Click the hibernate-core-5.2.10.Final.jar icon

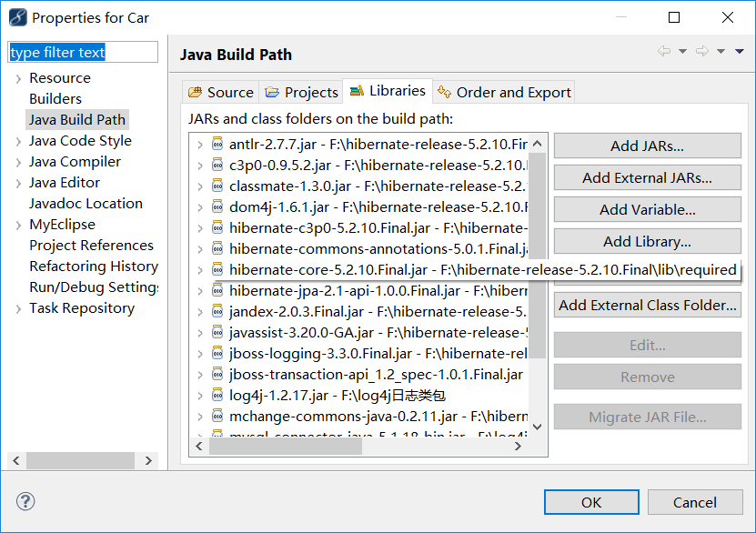pos(217,269)
